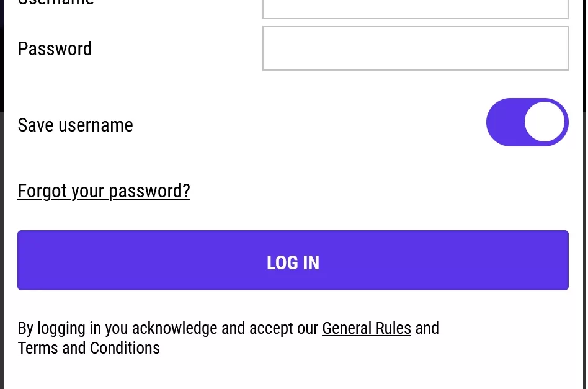Screen dimensions: 588x389
Task: Click the white knob of the toggle
Action: pos(545,122)
